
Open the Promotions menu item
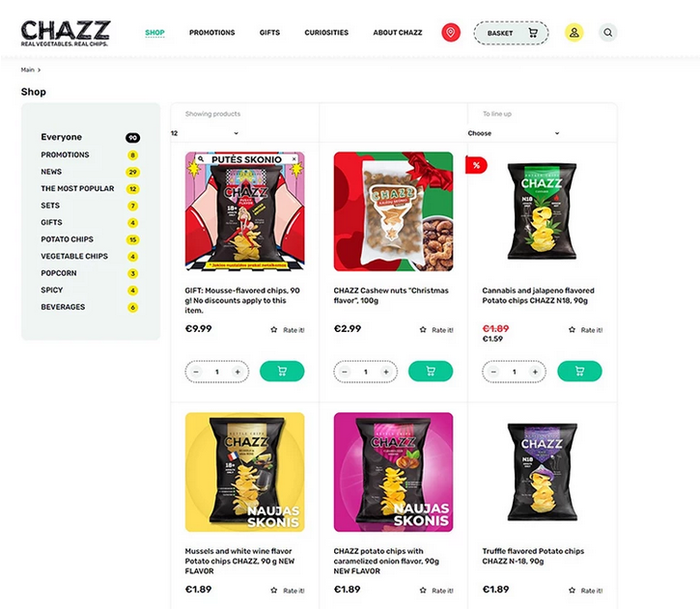[x=212, y=33]
